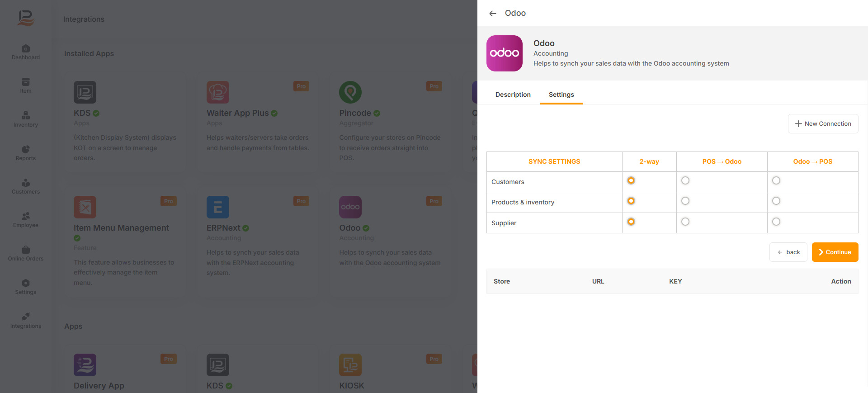Click the Action column header
Image resolution: width=868 pixels, height=393 pixels.
[x=841, y=281]
